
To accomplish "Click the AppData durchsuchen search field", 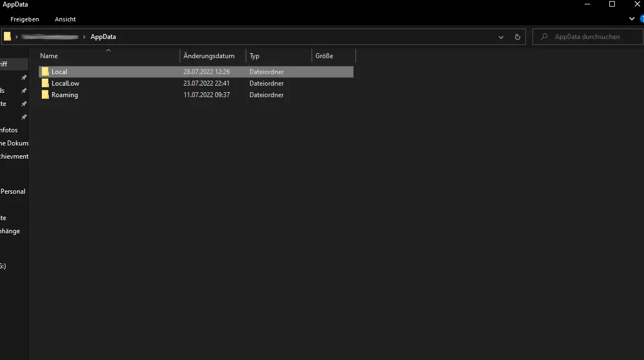I will [x=588, y=37].
